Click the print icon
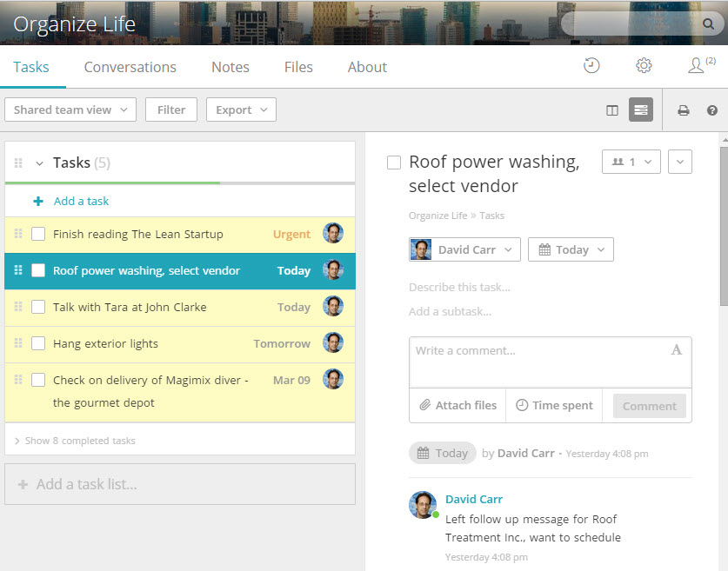The height and width of the screenshot is (571, 728). (684, 110)
